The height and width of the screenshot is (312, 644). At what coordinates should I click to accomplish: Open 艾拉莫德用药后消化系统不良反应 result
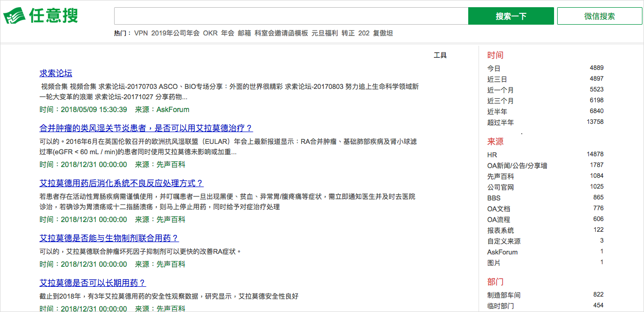121,183
